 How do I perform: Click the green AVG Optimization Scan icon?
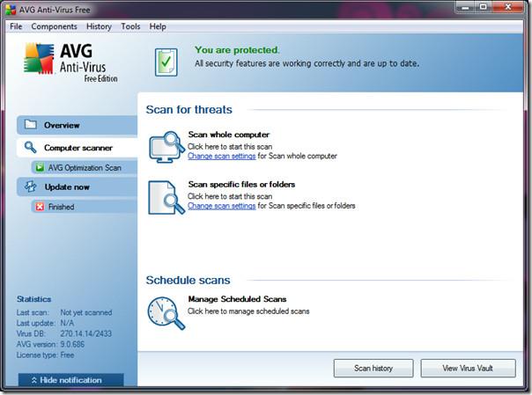tap(40, 167)
